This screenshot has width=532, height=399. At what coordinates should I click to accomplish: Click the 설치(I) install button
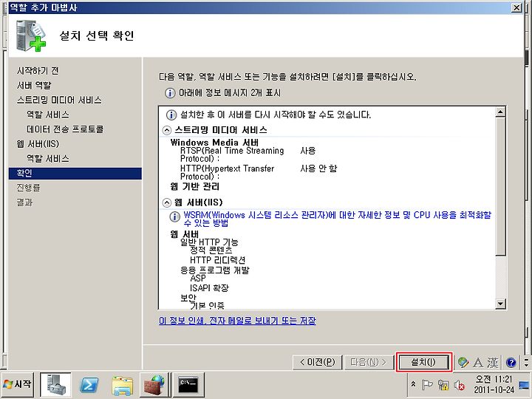[x=424, y=362]
